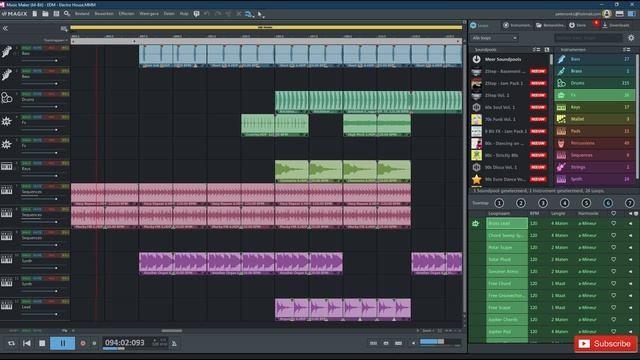Jump to project start button
640x360 pixels.
[x=27, y=344]
